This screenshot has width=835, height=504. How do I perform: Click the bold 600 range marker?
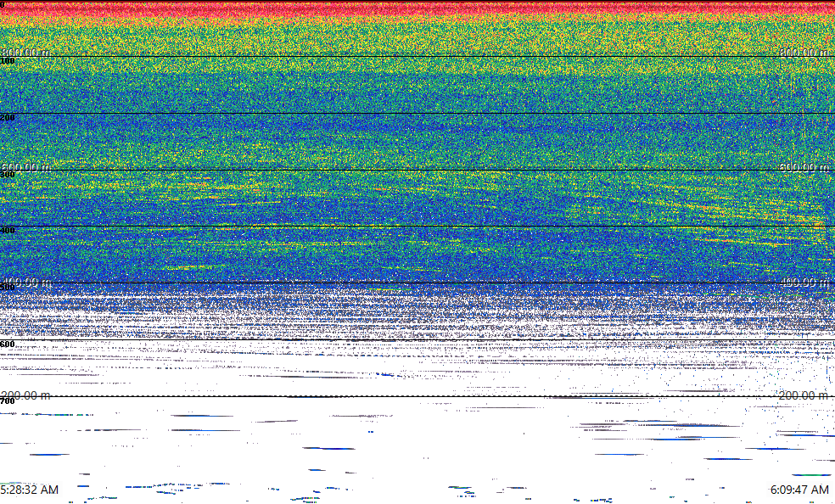[8, 344]
